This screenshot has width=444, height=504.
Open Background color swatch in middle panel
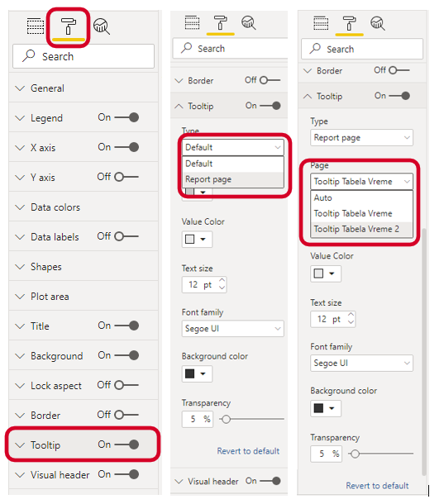[197, 373]
